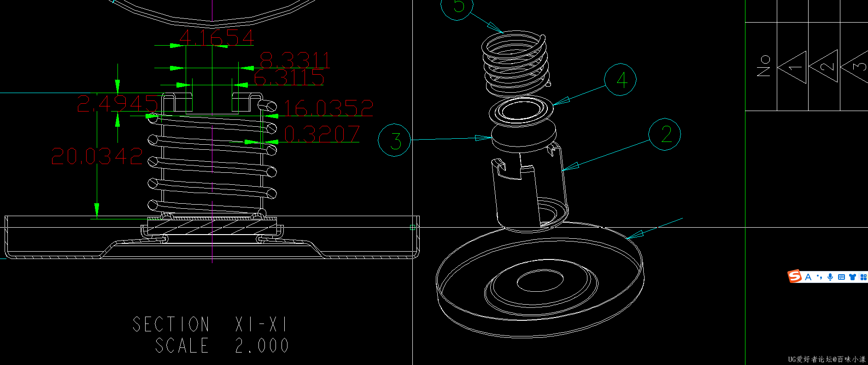Pick balloon callout number 4

(x=620, y=80)
